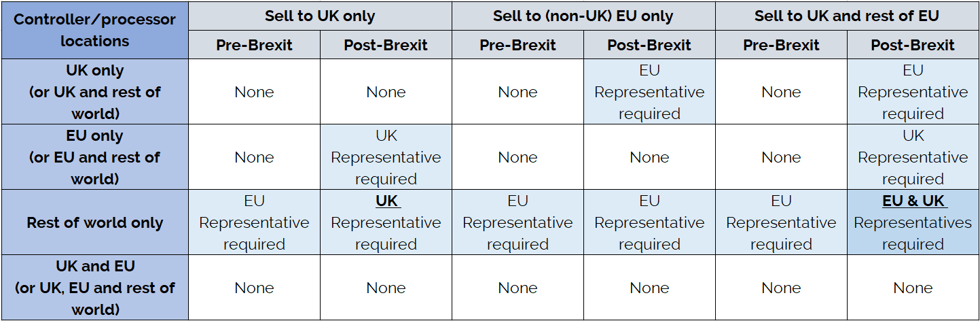Click the 'Sell to UK and rest of EU' header
The height and width of the screenshot is (321, 980).
(x=847, y=16)
